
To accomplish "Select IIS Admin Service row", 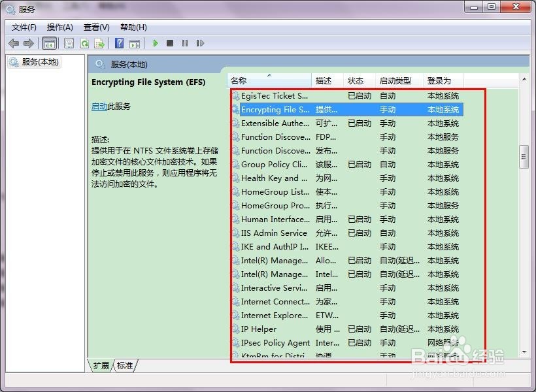I will [x=347, y=233].
